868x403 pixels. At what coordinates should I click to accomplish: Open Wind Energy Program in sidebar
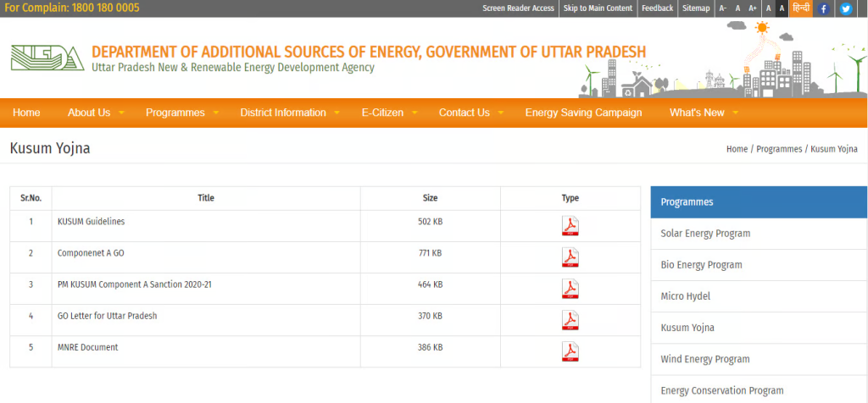click(759, 359)
